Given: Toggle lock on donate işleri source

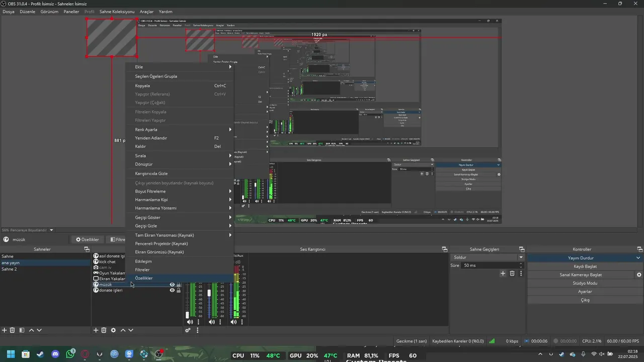Looking at the screenshot, I should coord(179,290).
